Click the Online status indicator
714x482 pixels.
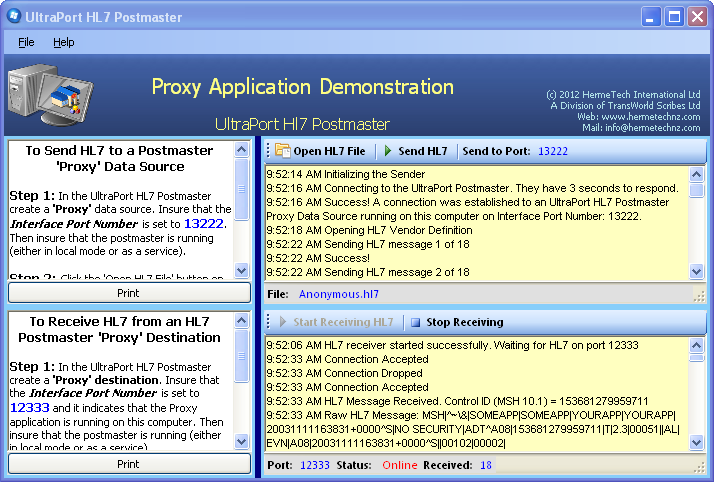(x=400, y=465)
